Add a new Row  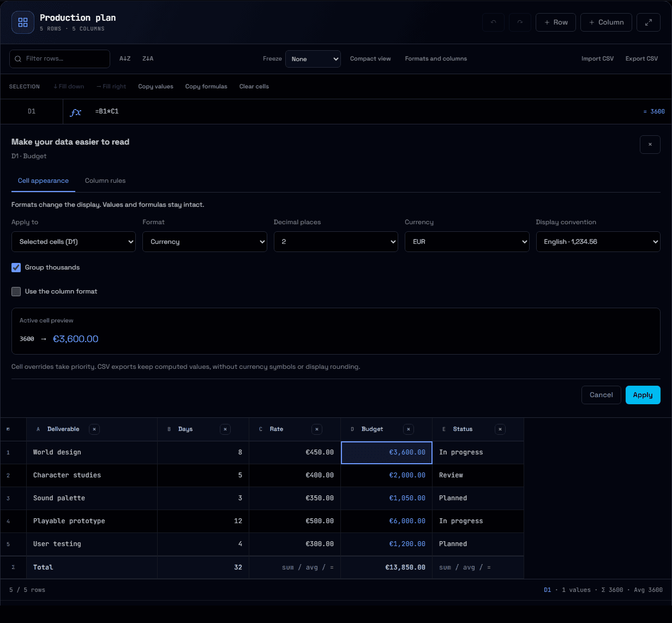point(556,22)
